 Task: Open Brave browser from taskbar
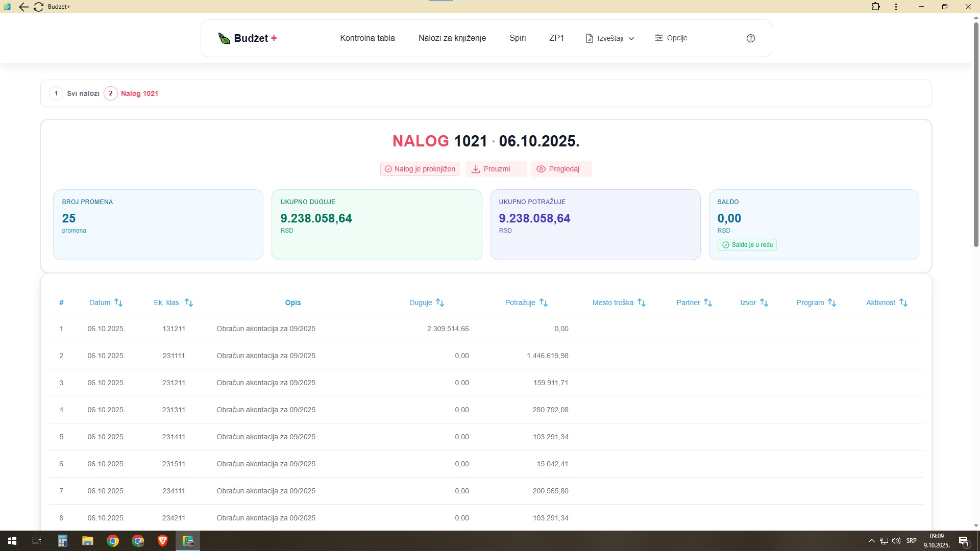point(163,541)
